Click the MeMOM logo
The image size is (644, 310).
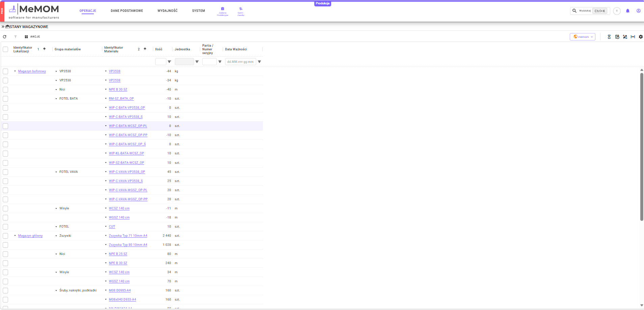pos(34,11)
